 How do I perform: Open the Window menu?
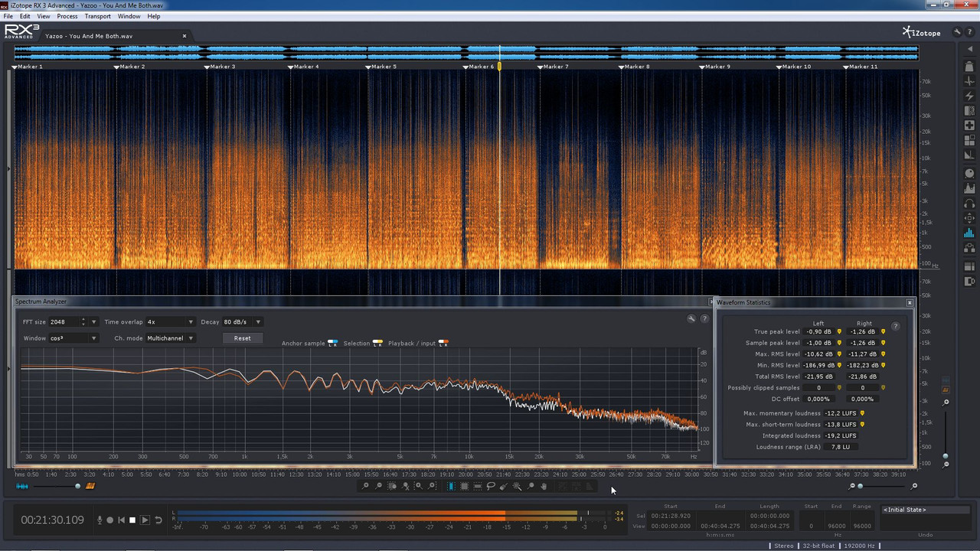[129, 16]
